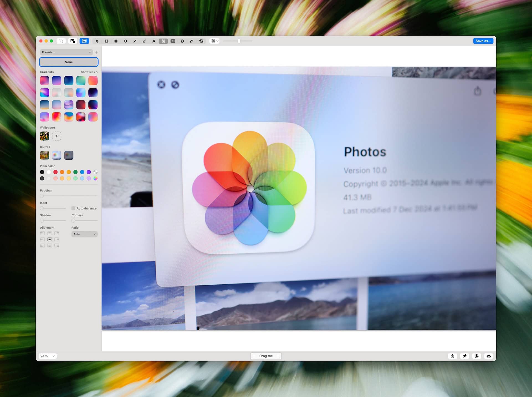Viewport: 532px width, 397px height.
Task: Open the pixelate redaction tool
Action: [x=163, y=41]
